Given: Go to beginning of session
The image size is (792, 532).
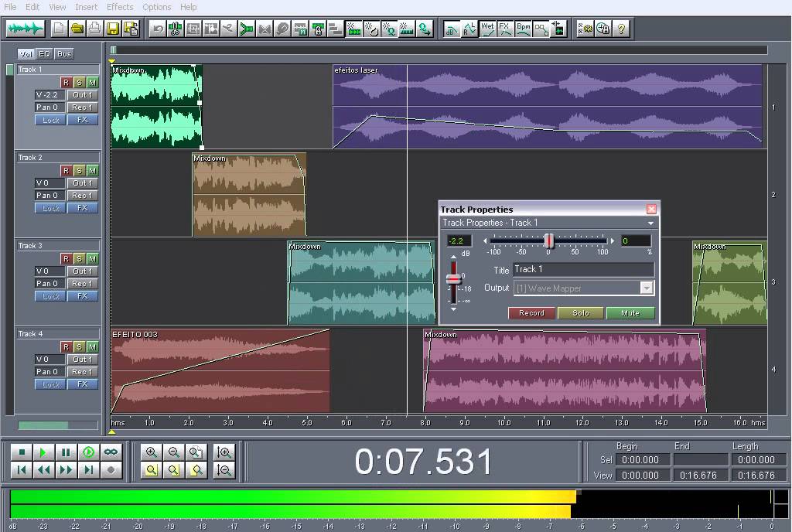Looking at the screenshot, I should pos(21,470).
